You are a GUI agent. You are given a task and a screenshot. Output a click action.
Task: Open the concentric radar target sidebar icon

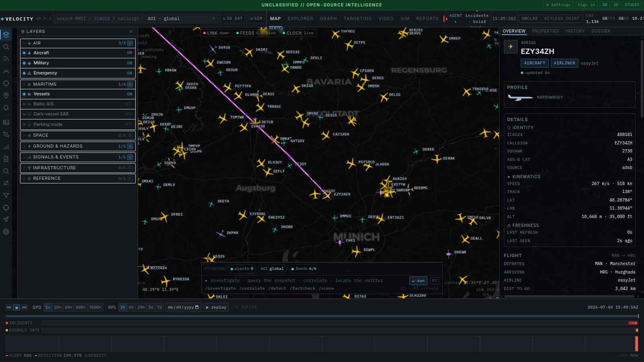(6, 232)
